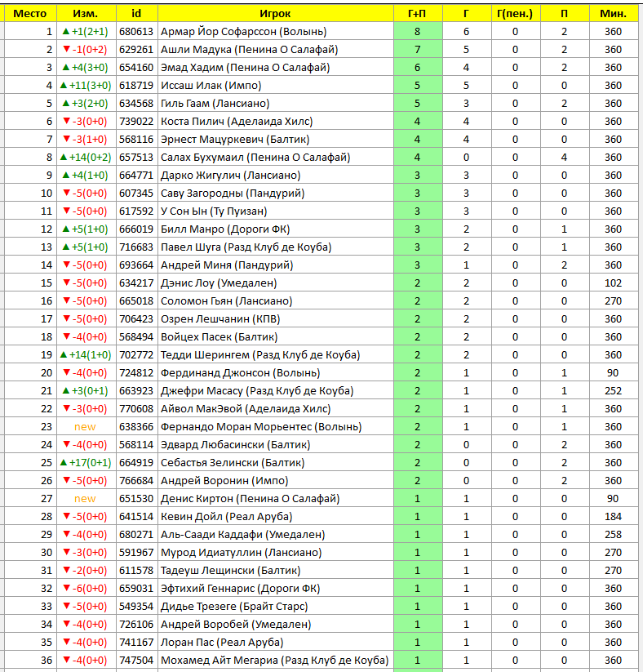The image size is (643, 672).
Task: Select minutes cell '102'
Action: click(614, 283)
